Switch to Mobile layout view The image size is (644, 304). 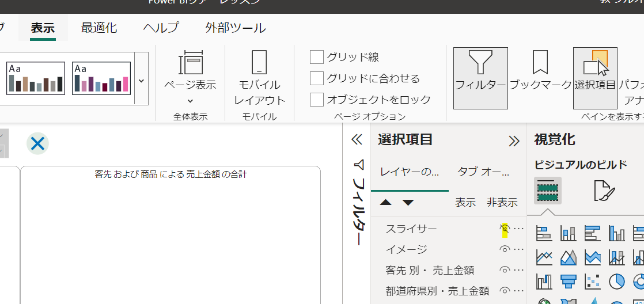[x=259, y=78]
